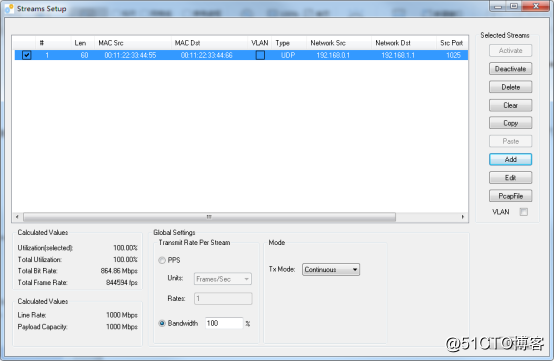Image resolution: width=554 pixels, height=362 pixels.
Task: Click the MAC Dst column header
Action: (x=209, y=43)
